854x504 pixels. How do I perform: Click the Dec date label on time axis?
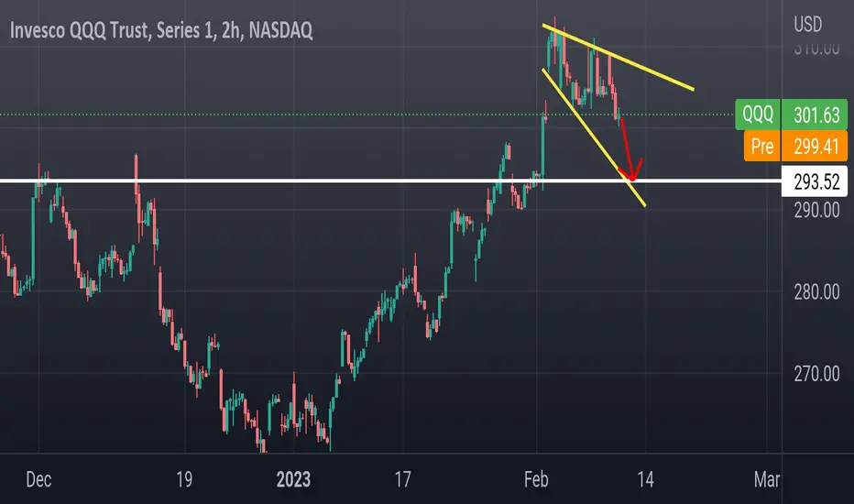[x=38, y=479]
